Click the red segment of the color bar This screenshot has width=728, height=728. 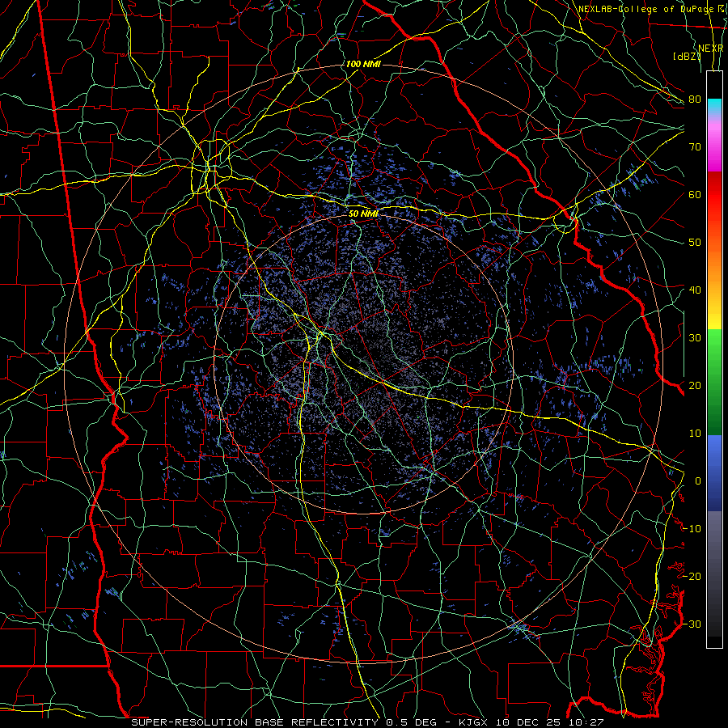[x=714, y=195]
